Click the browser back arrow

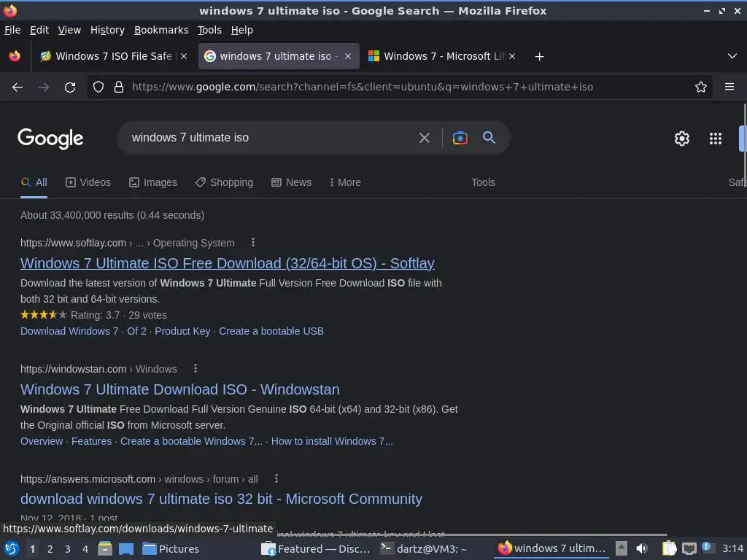[18, 87]
